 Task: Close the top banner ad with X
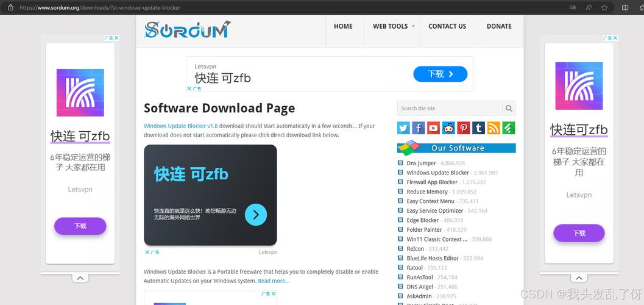189,88
